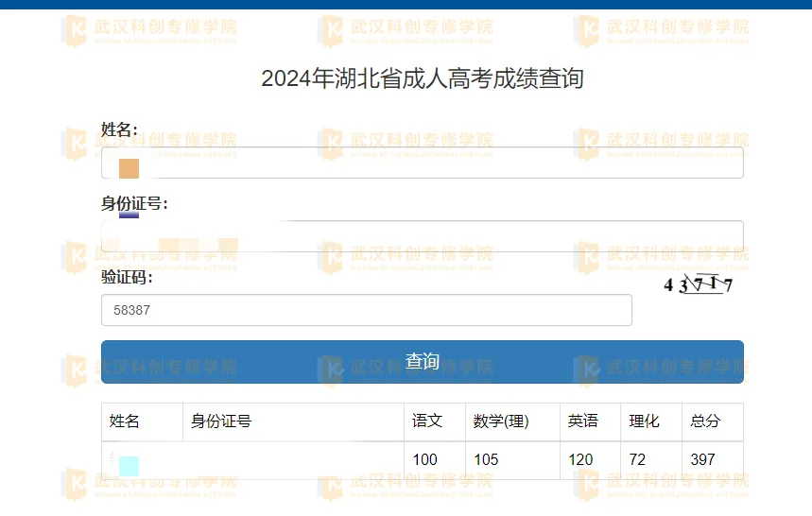Select the total score cell 397
812x516 pixels.
(x=703, y=460)
